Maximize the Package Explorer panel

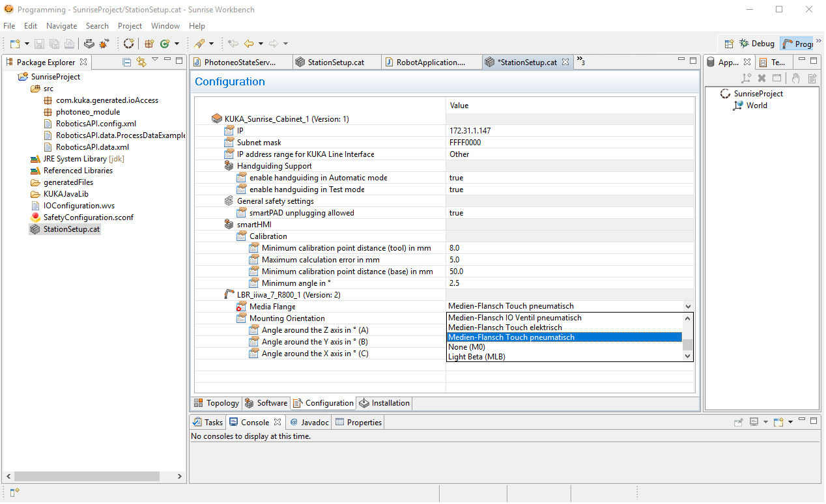pos(179,61)
